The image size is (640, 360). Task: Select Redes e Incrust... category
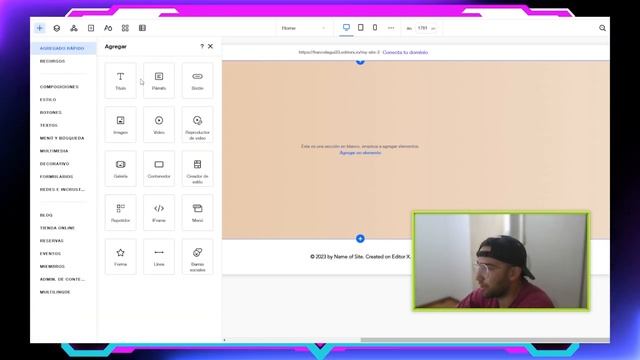tap(62, 189)
